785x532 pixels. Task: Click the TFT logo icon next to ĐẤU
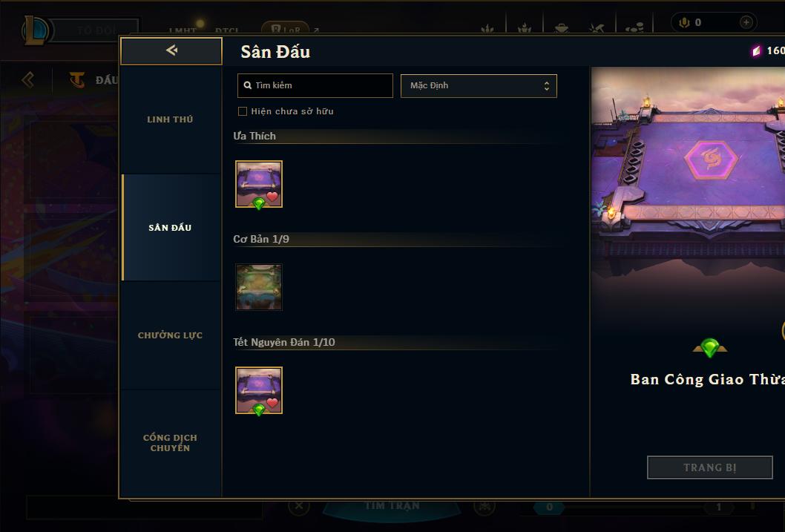pyautogui.click(x=77, y=79)
